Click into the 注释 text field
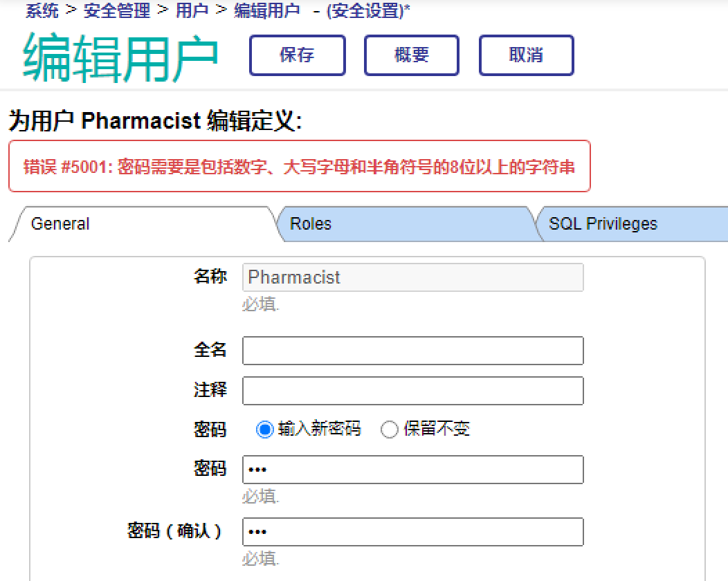This screenshot has width=728, height=581. click(412, 391)
